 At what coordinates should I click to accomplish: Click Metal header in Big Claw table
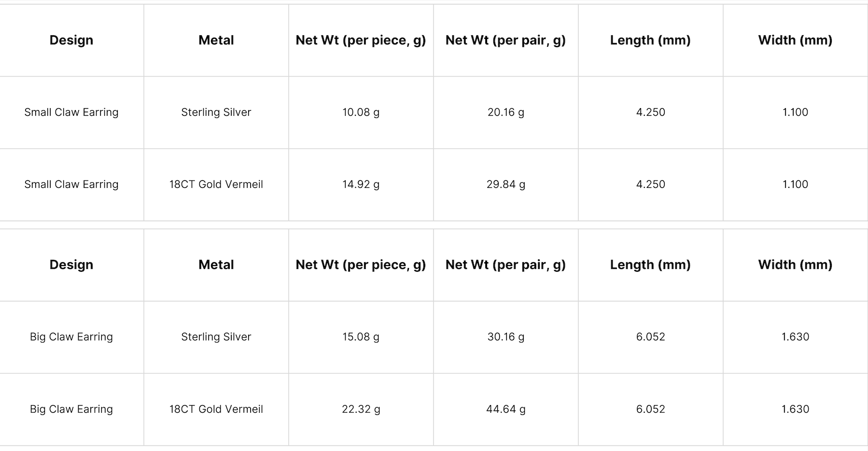(x=216, y=265)
